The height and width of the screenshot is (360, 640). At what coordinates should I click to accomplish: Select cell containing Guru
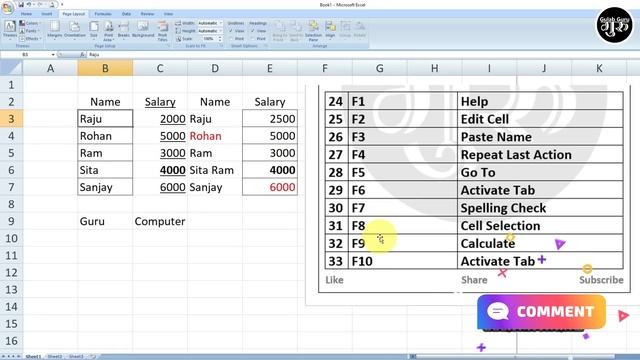click(x=105, y=221)
